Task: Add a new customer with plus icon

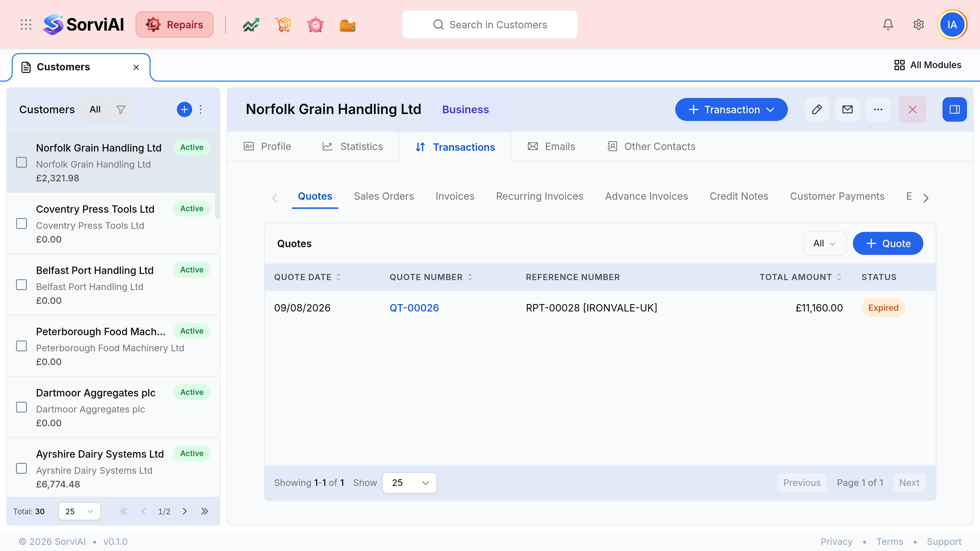Action: (x=185, y=109)
